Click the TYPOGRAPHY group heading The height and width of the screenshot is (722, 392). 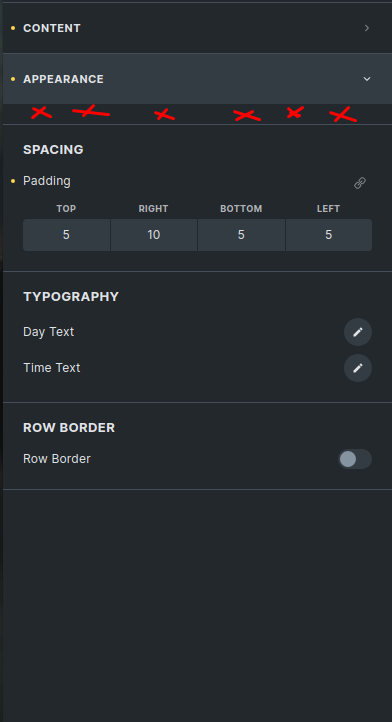(71, 297)
